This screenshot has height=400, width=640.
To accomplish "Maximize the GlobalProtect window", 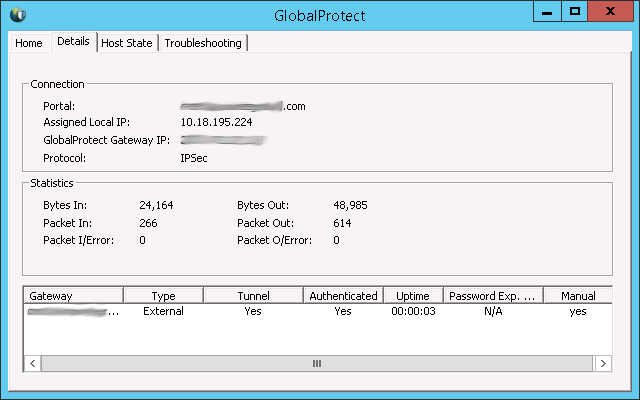I will click(575, 11).
